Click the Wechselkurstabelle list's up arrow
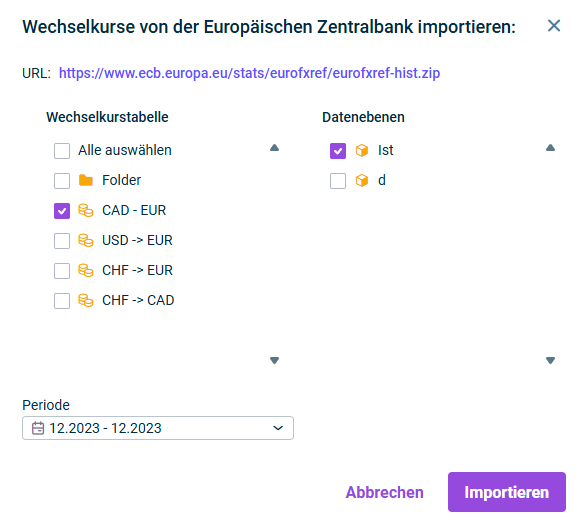 point(274,148)
